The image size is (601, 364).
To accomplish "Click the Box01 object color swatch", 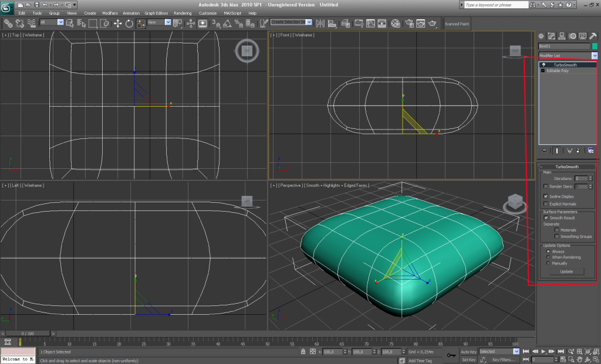I will click(595, 46).
